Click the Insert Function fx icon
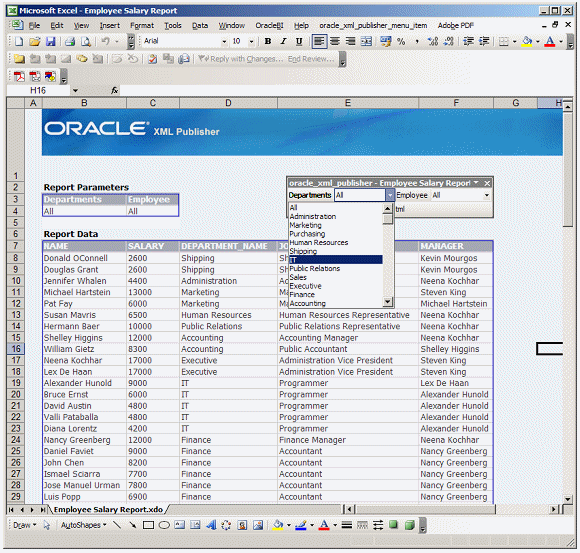This screenshot has width=580, height=553. [x=115, y=90]
